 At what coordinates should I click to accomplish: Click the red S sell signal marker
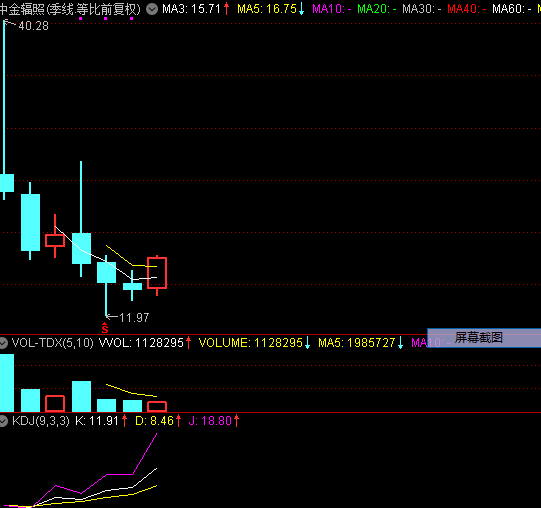[105, 328]
